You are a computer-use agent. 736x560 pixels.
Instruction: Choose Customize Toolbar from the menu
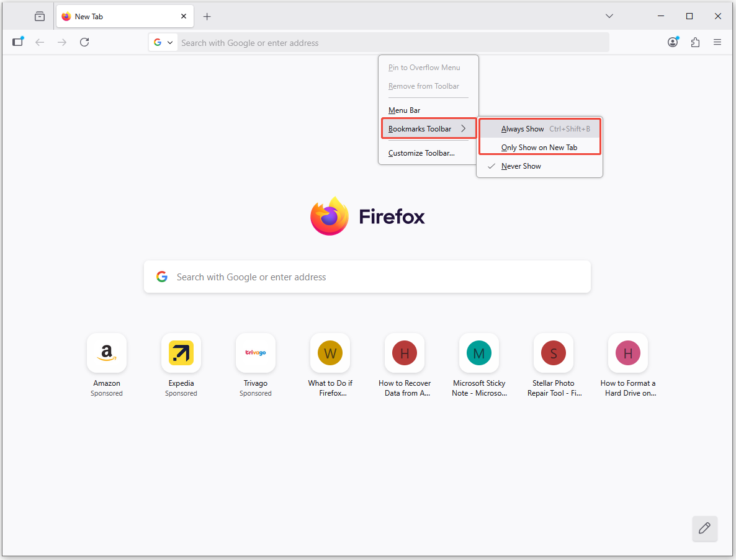coord(421,153)
